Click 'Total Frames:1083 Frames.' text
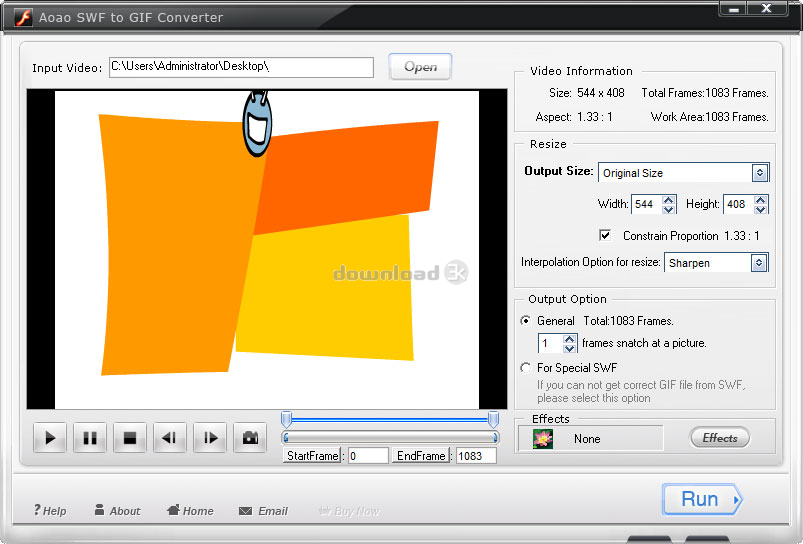Viewport: 803px width, 544px height. [705, 93]
